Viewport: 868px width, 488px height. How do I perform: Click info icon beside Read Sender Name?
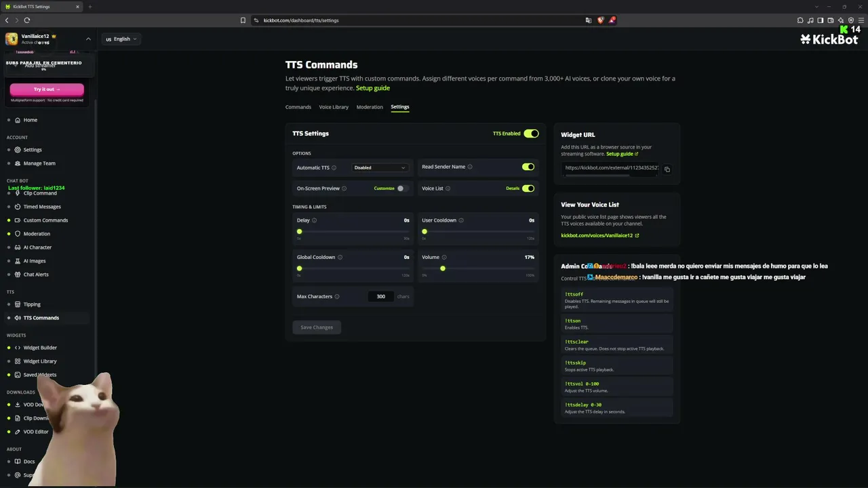point(470,167)
